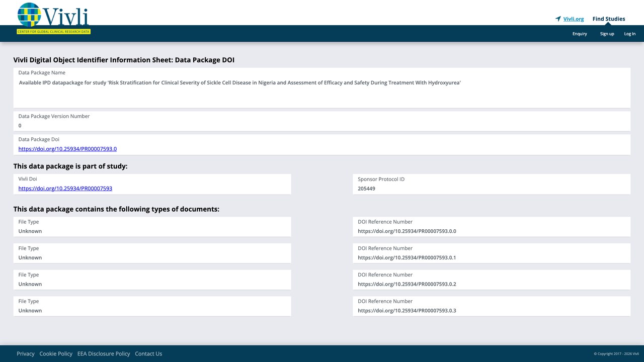Go to Find Studies tab
The image size is (644, 362).
pos(609,19)
